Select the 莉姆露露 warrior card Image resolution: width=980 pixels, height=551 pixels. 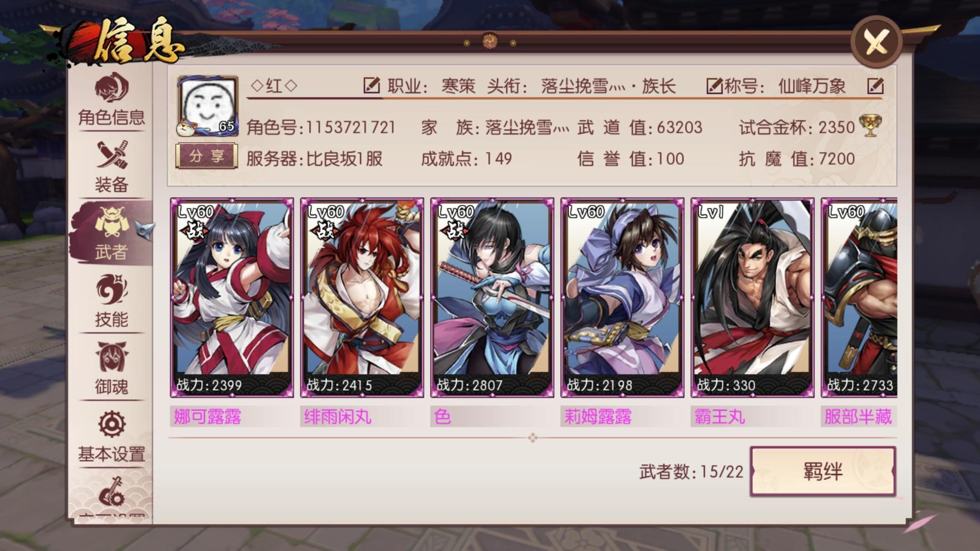622,298
